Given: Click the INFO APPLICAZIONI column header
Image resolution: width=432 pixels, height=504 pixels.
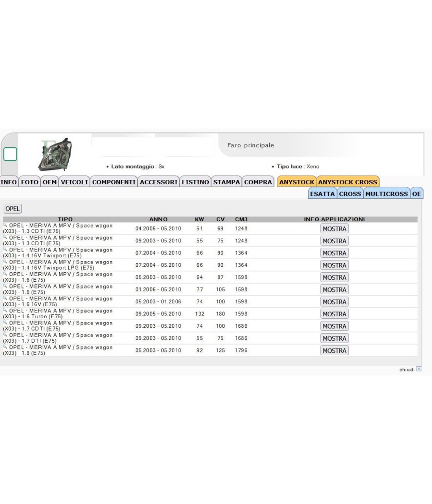Looking at the screenshot, I should click(x=334, y=219).
